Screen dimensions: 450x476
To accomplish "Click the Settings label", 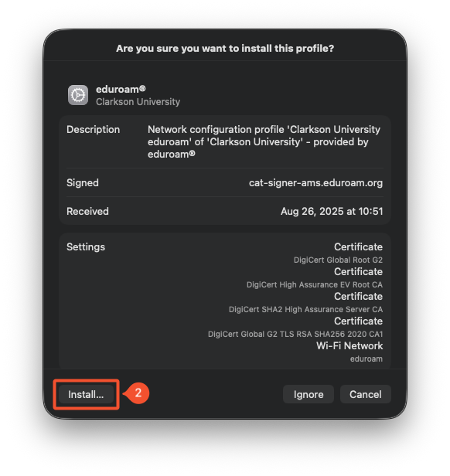I will [x=86, y=246].
